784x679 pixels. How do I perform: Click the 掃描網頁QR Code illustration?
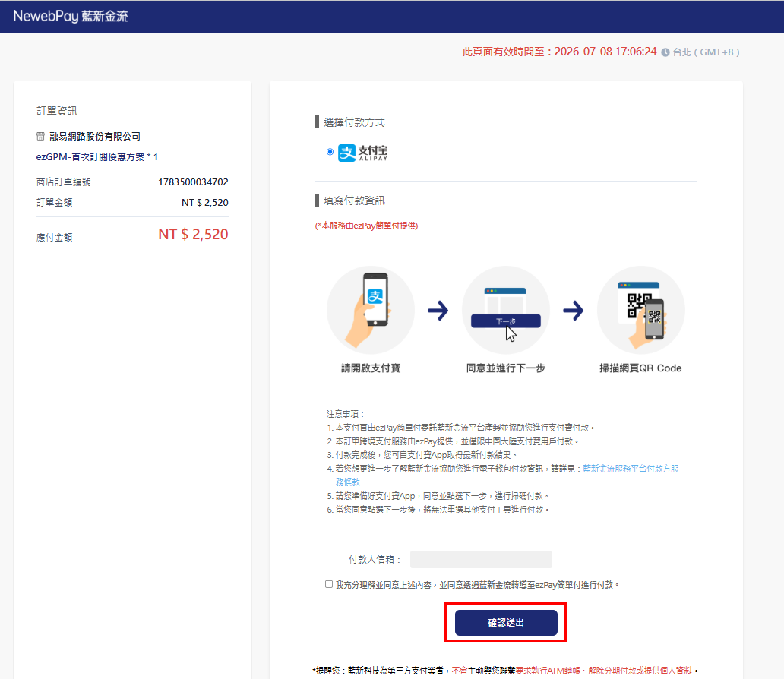click(x=641, y=310)
